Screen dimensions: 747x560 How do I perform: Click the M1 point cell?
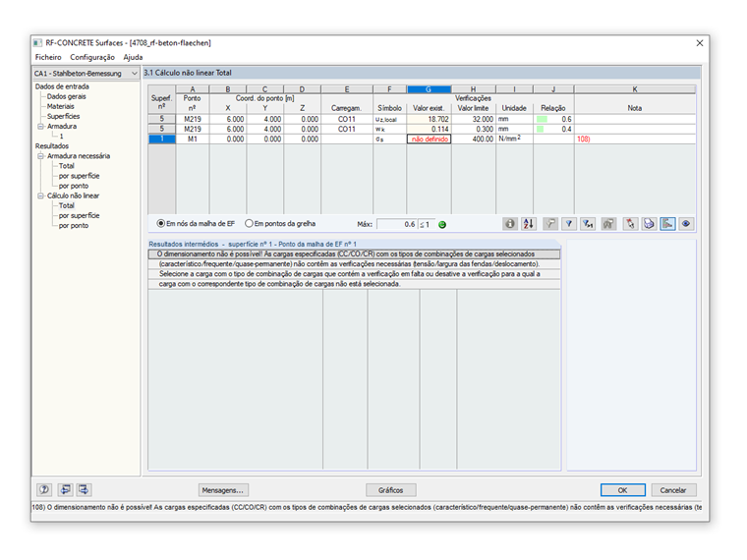tap(193, 140)
